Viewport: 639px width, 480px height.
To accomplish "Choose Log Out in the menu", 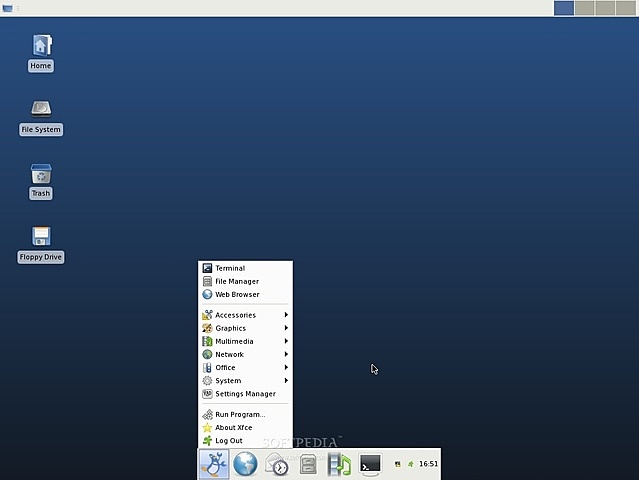I will [x=245, y=440].
